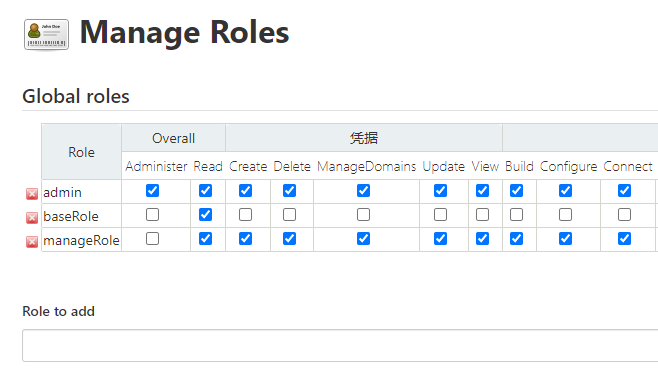658x392 pixels.
Task: Toggle Update checkbox in admin row
Action: tap(440, 191)
